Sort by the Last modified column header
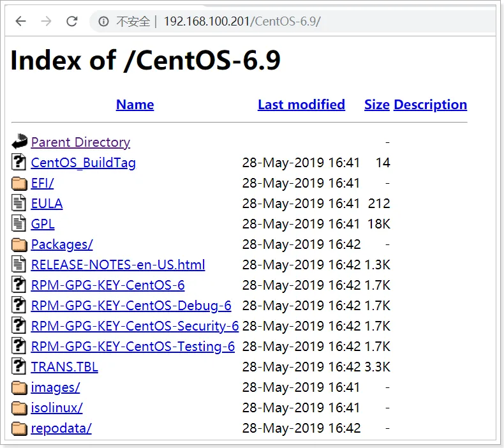504x448 pixels. [x=301, y=105]
